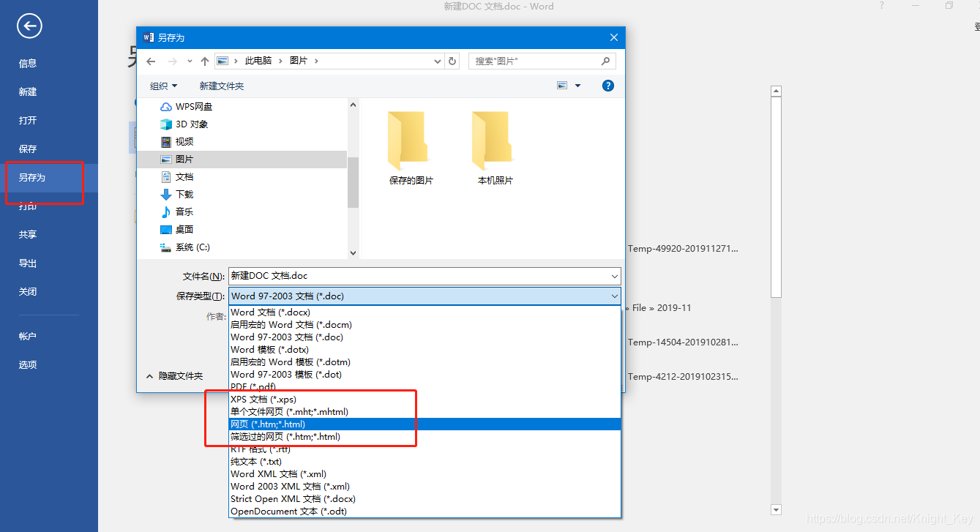Click 关闭 in Word backstage sidebar
The height and width of the screenshot is (532, 980).
click(48, 292)
